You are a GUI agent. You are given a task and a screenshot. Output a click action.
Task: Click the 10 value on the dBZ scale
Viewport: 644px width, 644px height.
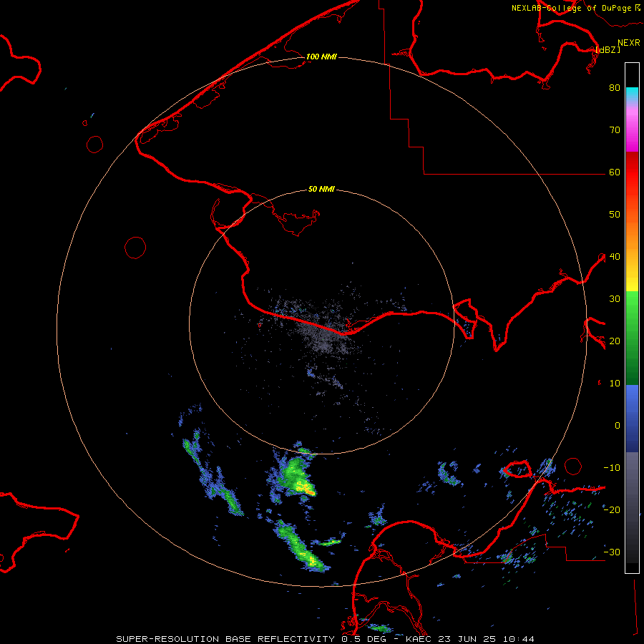tap(615, 384)
